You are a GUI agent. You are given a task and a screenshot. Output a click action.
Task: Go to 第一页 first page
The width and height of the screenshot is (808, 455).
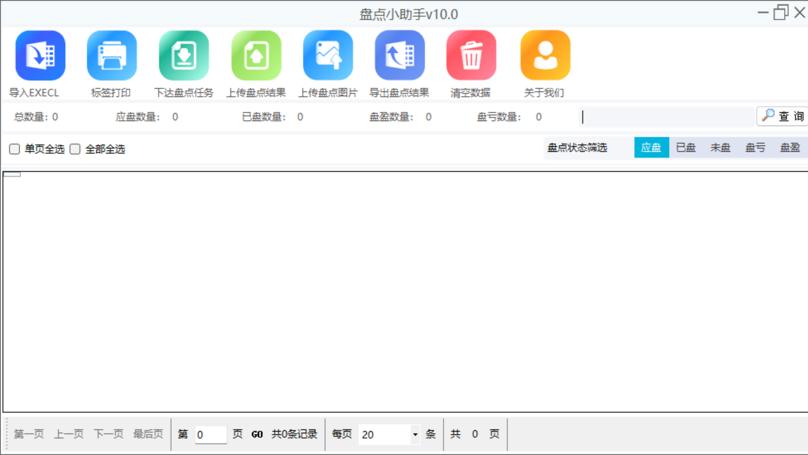(29, 434)
